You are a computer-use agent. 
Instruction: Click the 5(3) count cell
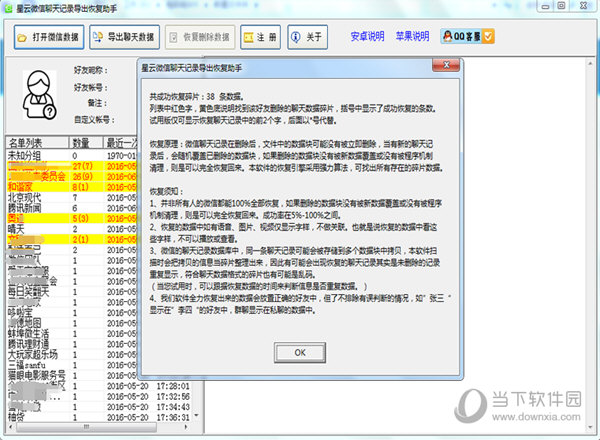point(81,218)
